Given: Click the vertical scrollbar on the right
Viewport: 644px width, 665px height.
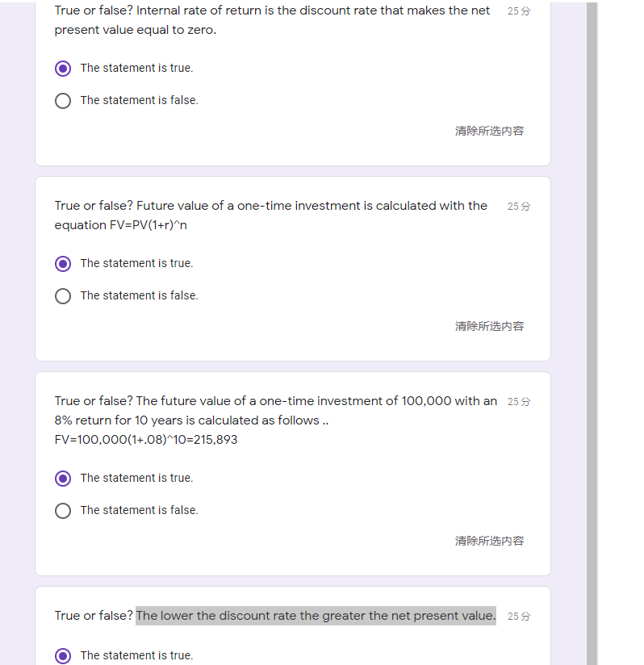Looking at the screenshot, I should 592,323.
